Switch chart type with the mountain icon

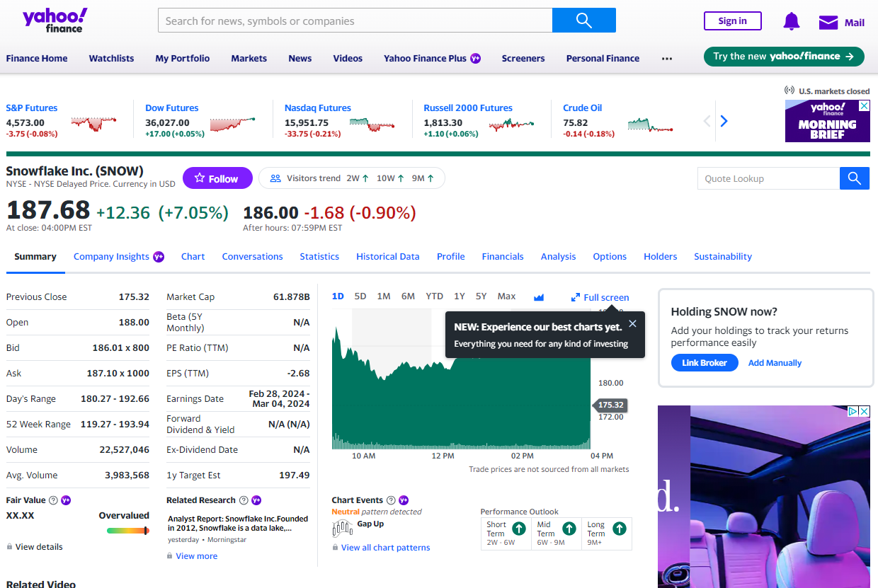click(539, 297)
